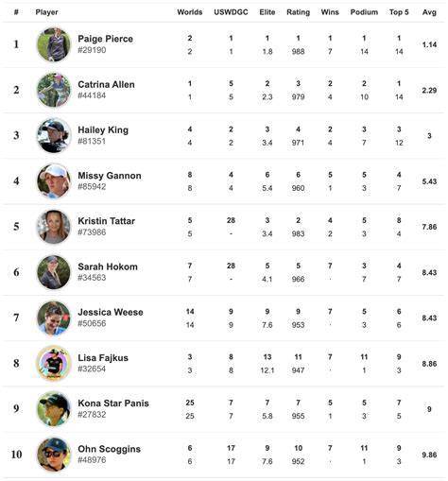Viewport: 448px width, 481px height.
Task: Open Jessica Weese's player name link
Action: click(x=111, y=312)
